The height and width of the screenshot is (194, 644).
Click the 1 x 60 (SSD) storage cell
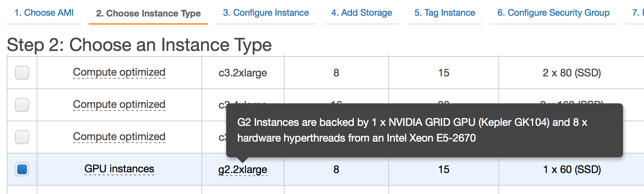pos(572,169)
